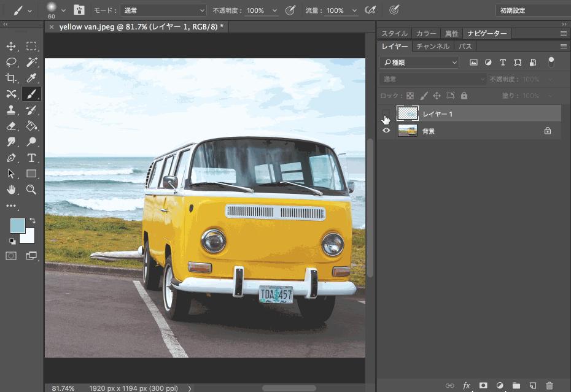571x392 pixels.
Task: Select the Eyedropper tool
Action: (31, 78)
